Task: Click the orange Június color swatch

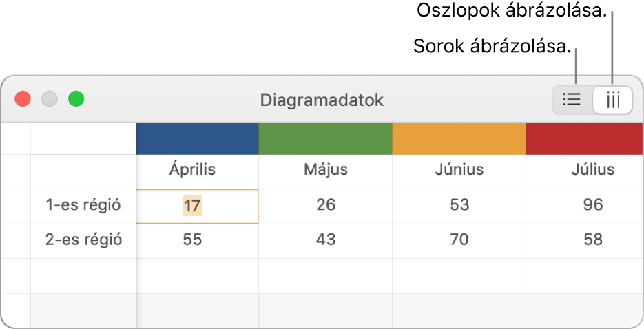Action: click(459, 138)
